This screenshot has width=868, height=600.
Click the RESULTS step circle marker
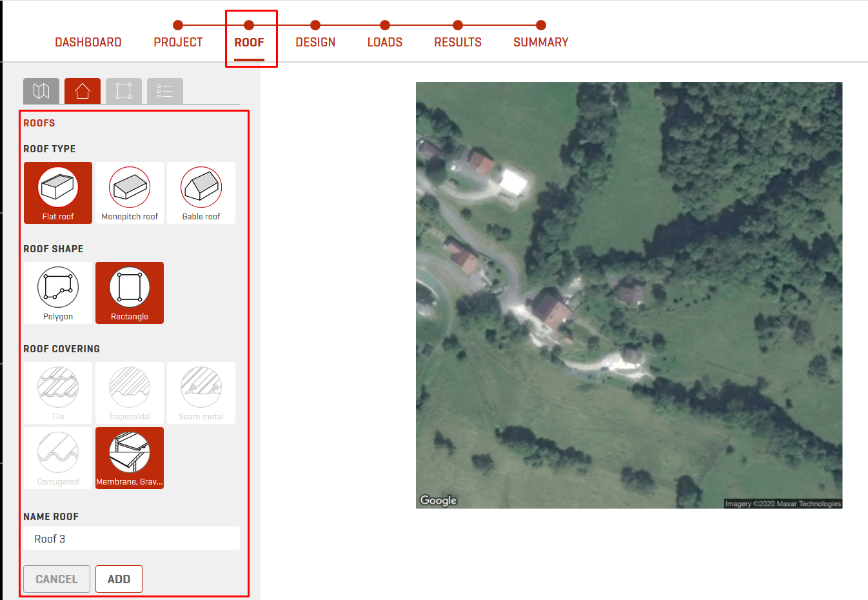pyautogui.click(x=458, y=25)
